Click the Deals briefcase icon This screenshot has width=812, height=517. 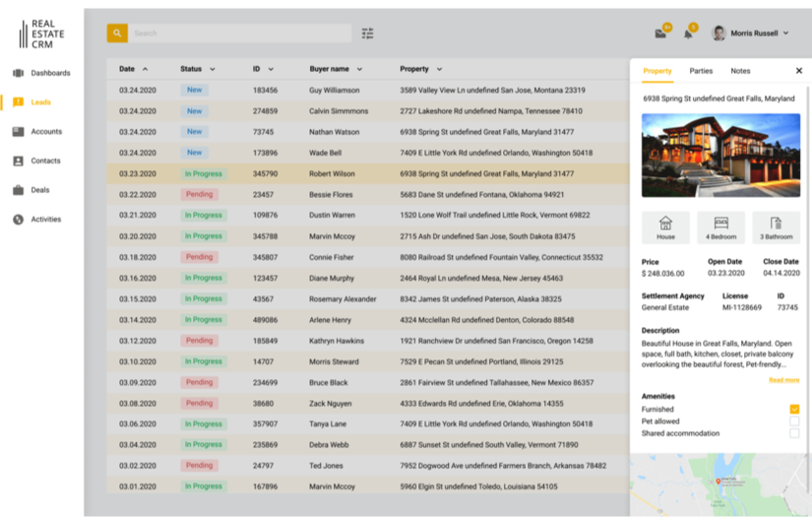click(18, 190)
